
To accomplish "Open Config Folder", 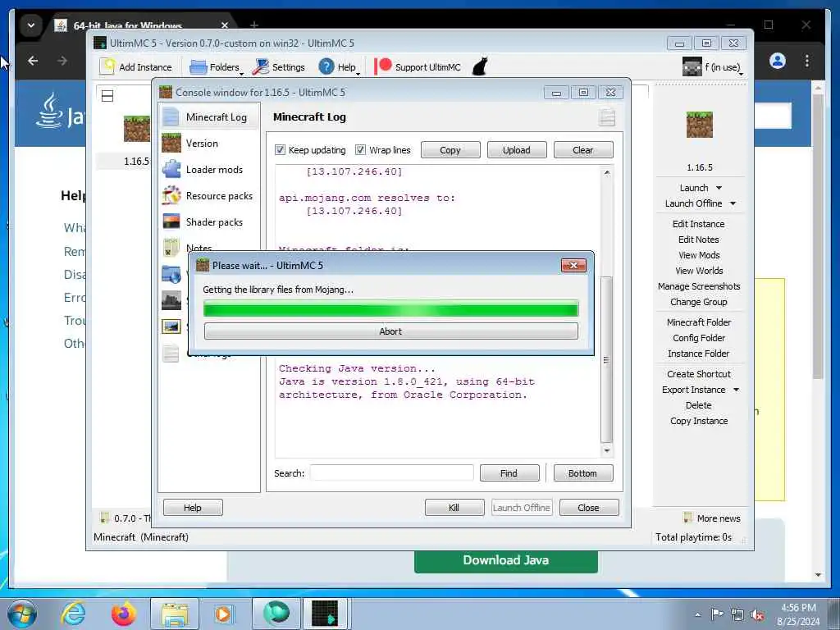I will [699, 337].
